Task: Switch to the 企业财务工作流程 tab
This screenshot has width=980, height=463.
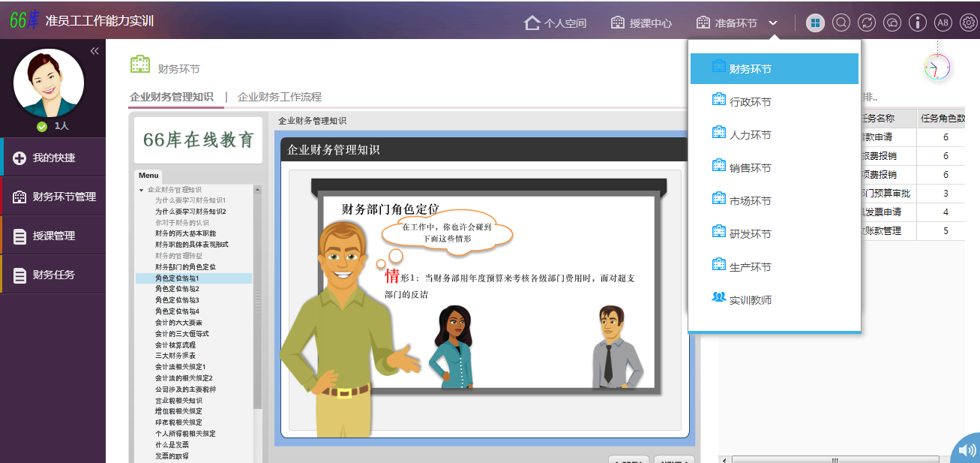Action: (279, 97)
